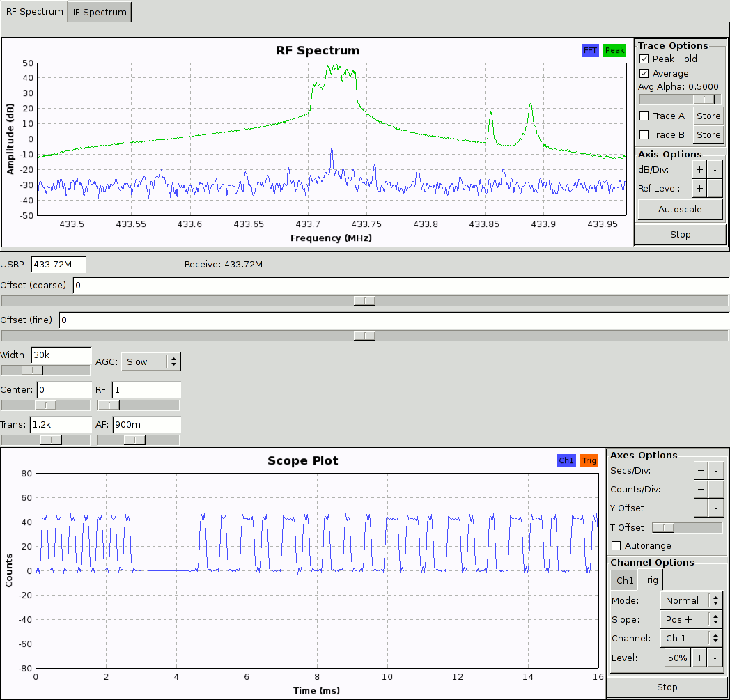Switch to the IF Spectrum tab

(x=100, y=12)
